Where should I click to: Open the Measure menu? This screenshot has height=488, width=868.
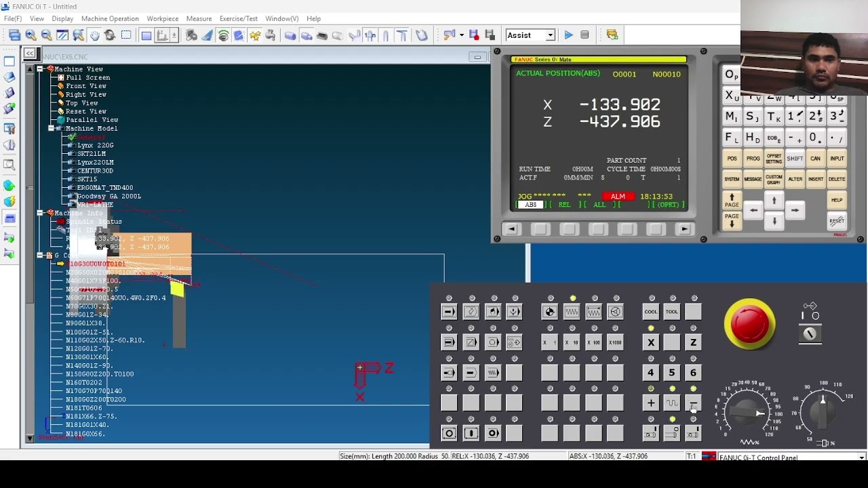[x=199, y=18]
